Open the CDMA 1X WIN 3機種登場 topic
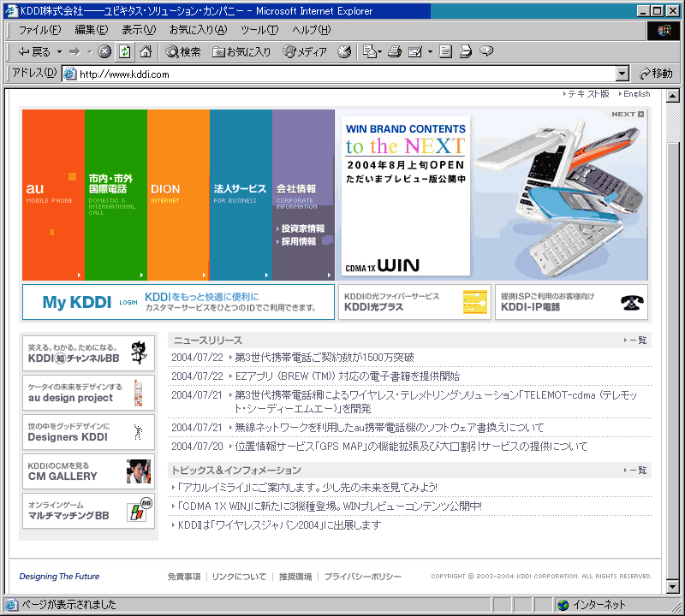 click(330, 506)
